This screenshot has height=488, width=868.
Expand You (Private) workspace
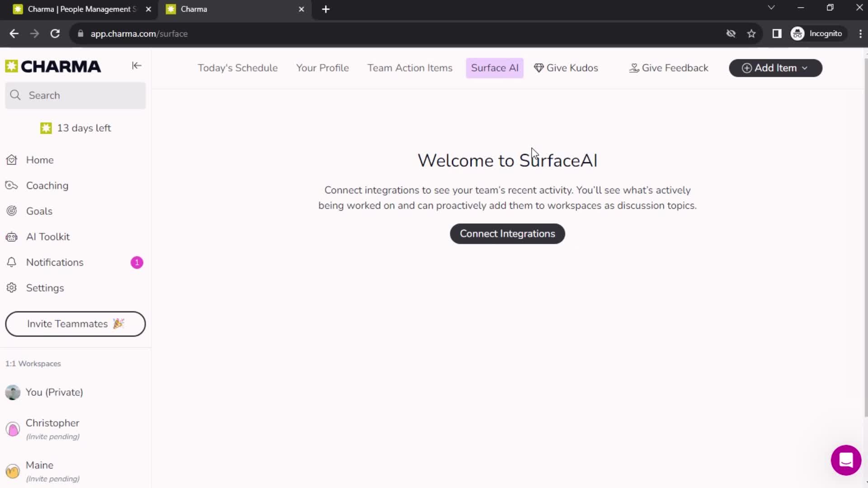click(54, 392)
